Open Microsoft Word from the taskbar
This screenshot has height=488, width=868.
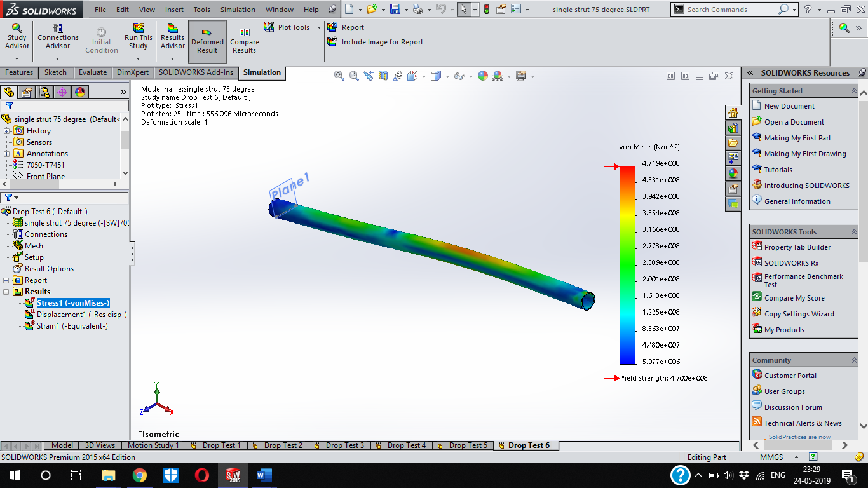pos(264,475)
